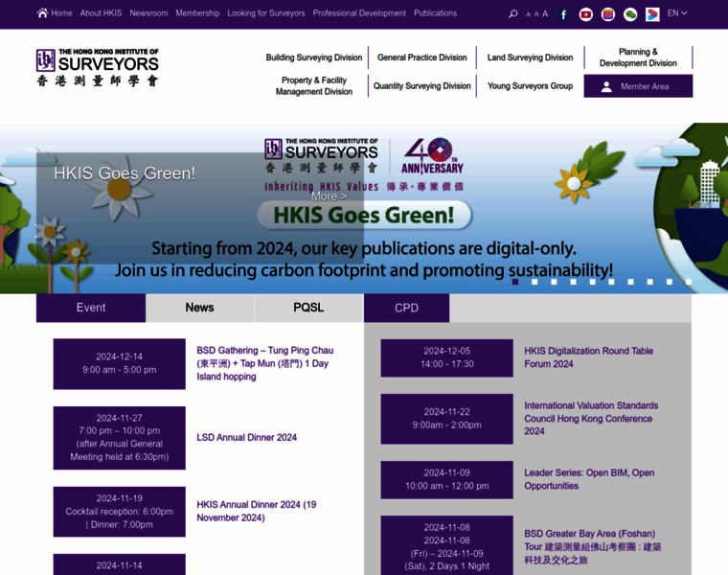Select the second banner slide dot
This screenshot has height=575, width=728.
(x=535, y=282)
